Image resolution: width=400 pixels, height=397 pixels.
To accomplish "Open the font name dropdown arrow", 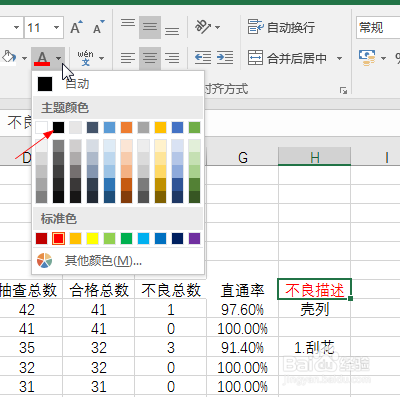I will pos(16,27).
